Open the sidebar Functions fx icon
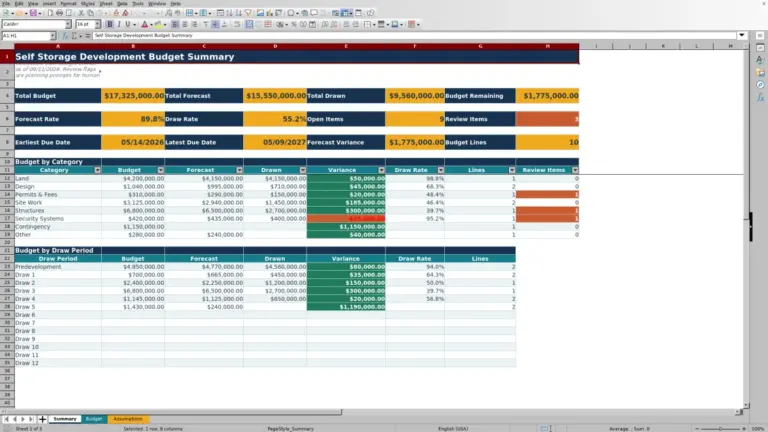The height and width of the screenshot is (432, 768). (x=760, y=97)
